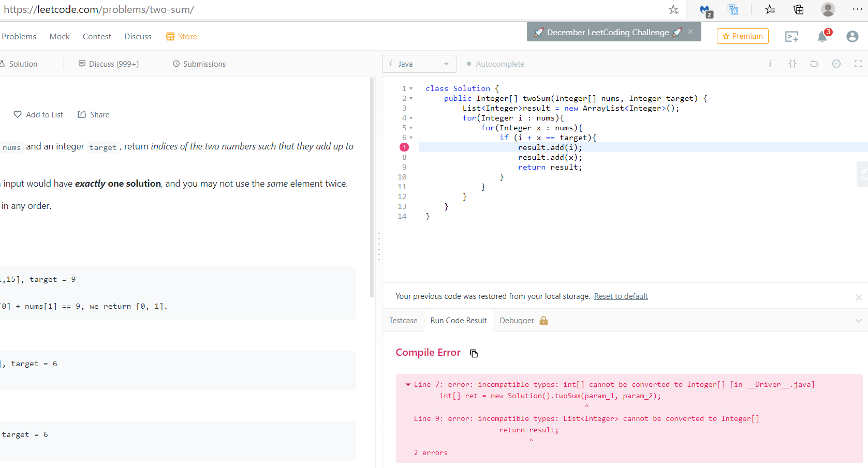
Task: Open the editor settings gear icon
Action: 836,64
